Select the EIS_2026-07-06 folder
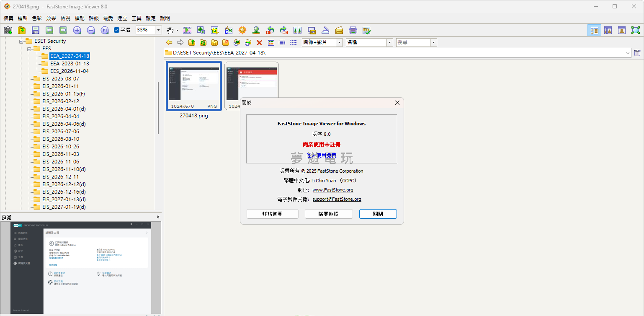644x316 pixels. pyautogui.click(x=60, y=131)
